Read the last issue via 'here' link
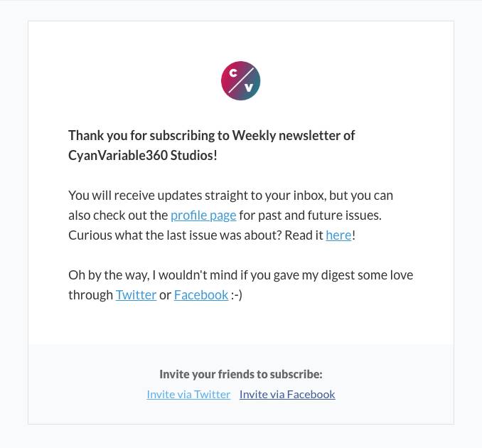Image resolution: width=482 pixels, height=448 pixels. (x=338, y=235)
